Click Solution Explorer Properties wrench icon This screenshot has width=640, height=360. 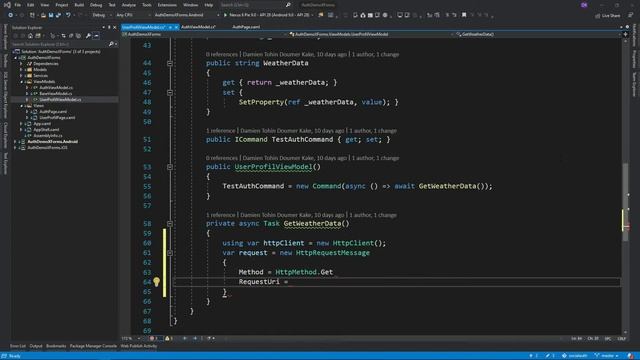[x=88, y=36]
